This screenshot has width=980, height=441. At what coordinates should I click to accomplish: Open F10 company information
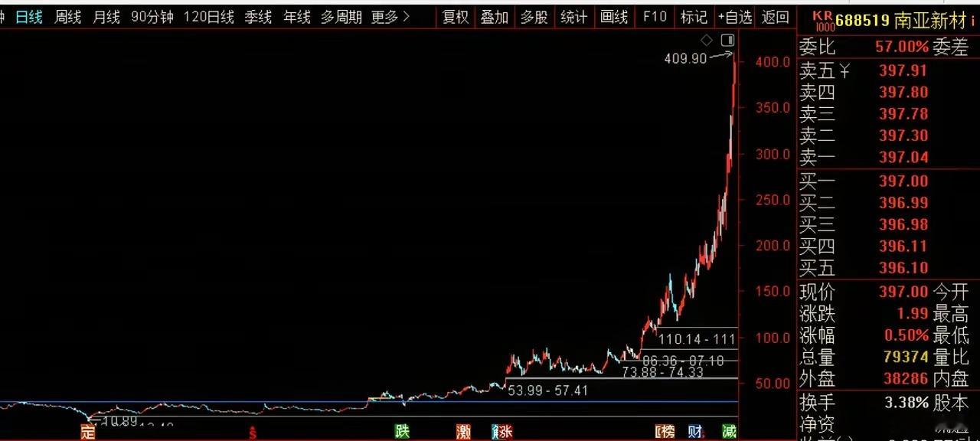click(654, 17)
